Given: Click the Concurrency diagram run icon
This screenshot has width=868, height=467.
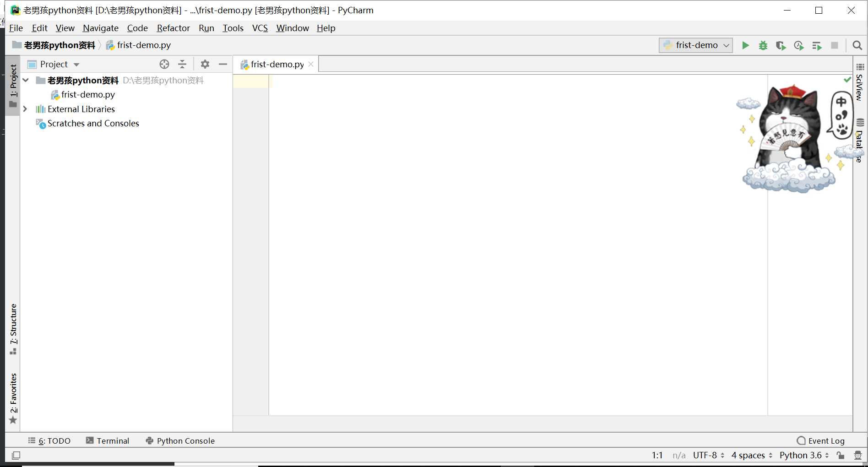Looking at the screenshot, I should [x=817, y=45].
